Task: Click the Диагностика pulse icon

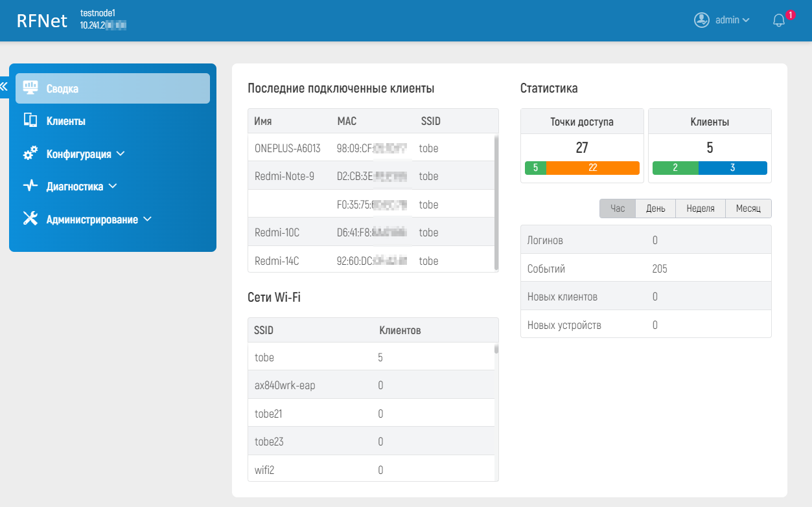Action: click(30, 186)
